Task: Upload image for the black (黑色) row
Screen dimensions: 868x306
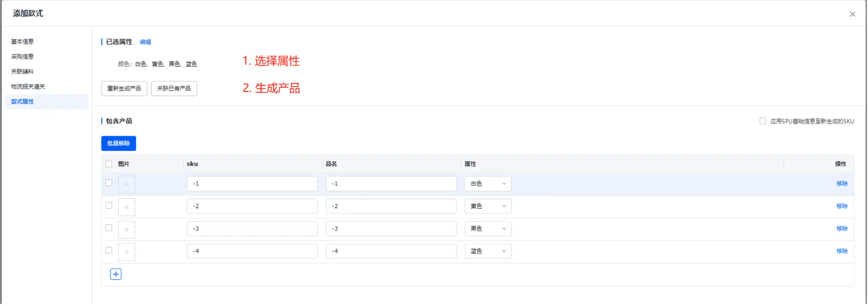Action: point(127,229)
